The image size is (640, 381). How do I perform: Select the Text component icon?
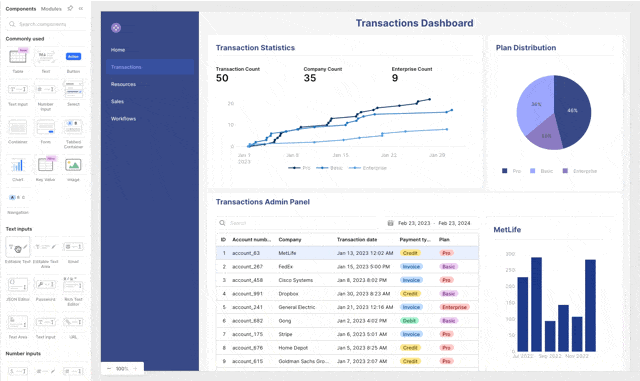(x=46, y=56)
